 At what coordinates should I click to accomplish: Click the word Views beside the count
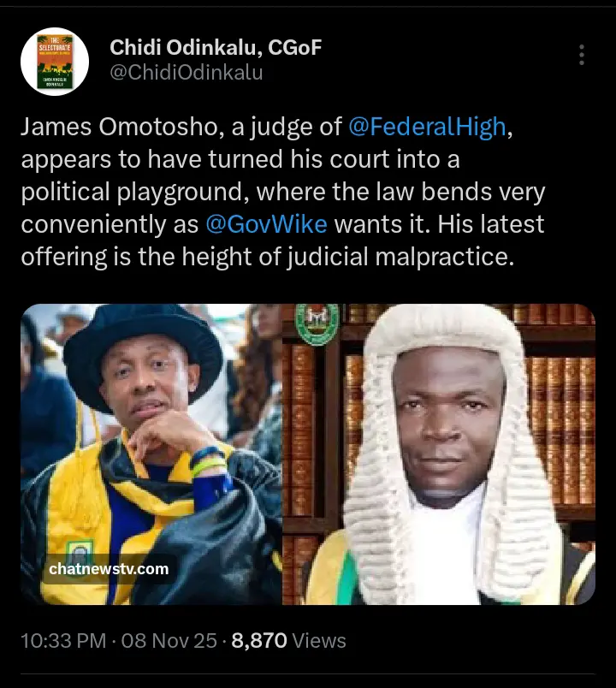point(317,640)
